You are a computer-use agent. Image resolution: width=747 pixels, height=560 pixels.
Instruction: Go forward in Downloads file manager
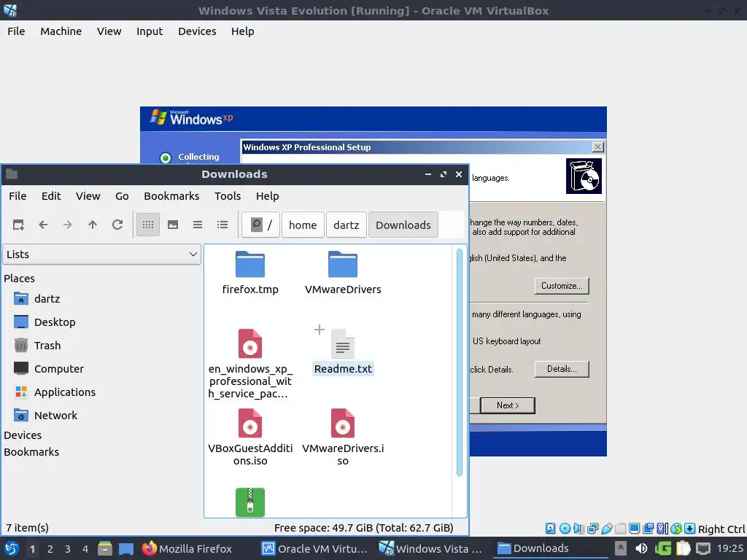68,225
